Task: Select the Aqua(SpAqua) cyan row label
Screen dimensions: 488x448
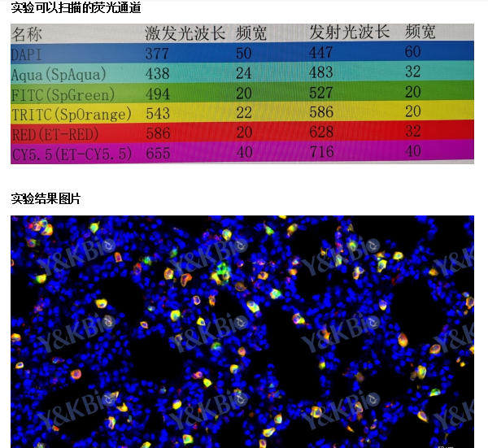Action: (x=59, y=75)
